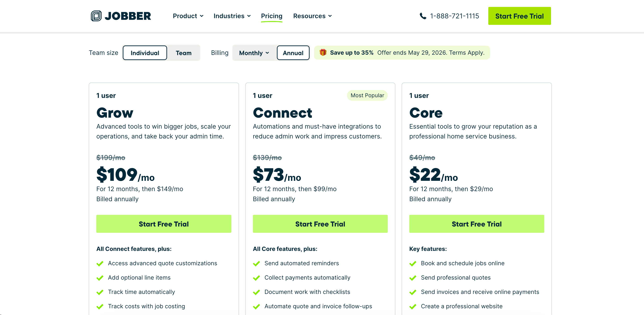Click 'For 12 months, then $29/mo' text
The width and height of the screenshot is (644, 315).
(x=451, y=189)
